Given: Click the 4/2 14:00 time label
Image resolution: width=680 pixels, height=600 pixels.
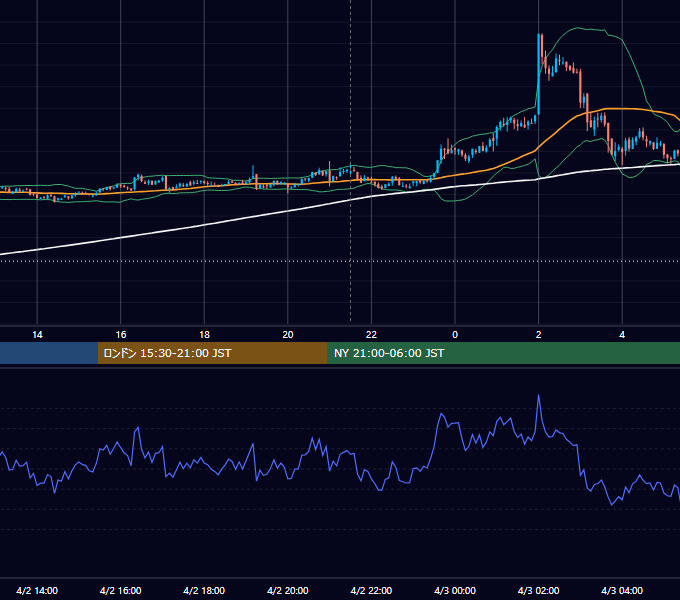Looking at the screenshot, I should (x=37, y=590).
